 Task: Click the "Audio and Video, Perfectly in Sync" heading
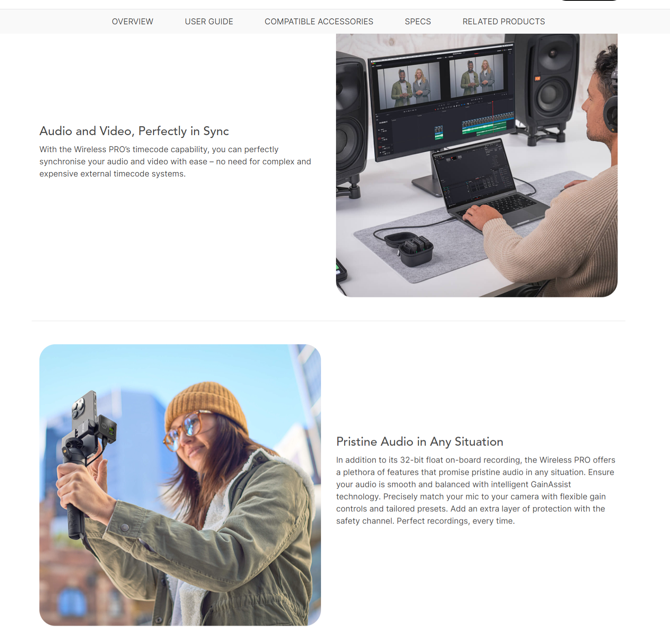coord(134,131)
